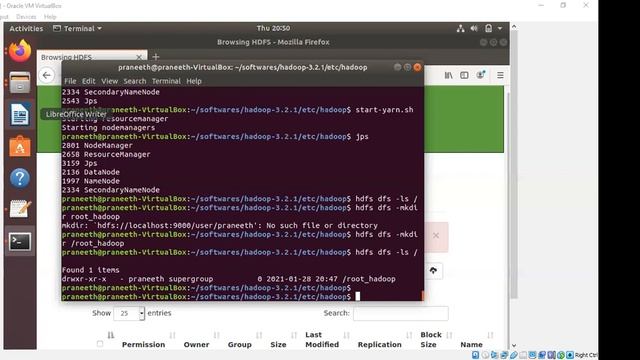Sort table by Size column
The height and width of the screenshot is (360, 640).
[278, 344]
